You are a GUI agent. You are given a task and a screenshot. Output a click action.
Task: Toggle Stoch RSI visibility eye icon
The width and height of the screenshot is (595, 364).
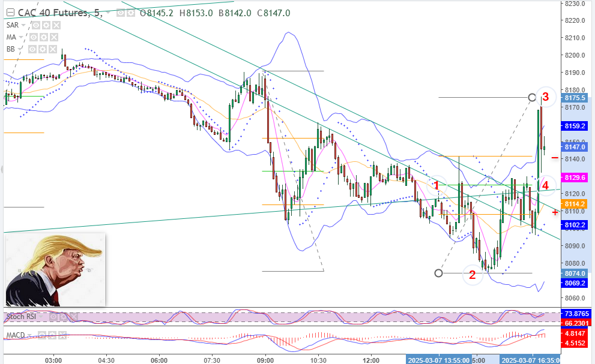pos(53,317)
